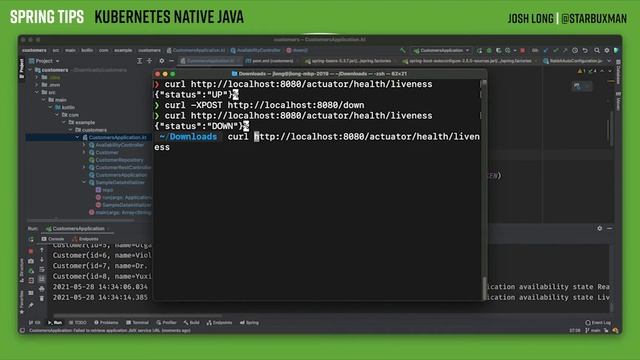The image size is (640, 360).
Task: Open the Database sidebar panel
Action: tap(618, 73)
